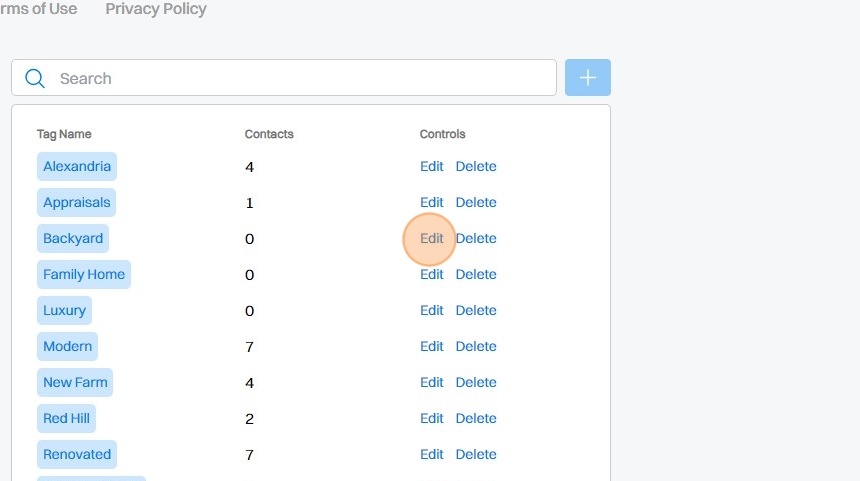Click the Contacts column header
860x481 pixels.
click(x=269, y=134)
